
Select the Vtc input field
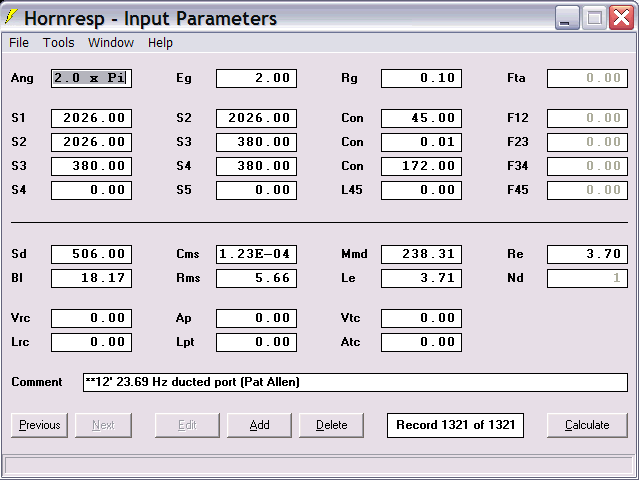point(421,318)
